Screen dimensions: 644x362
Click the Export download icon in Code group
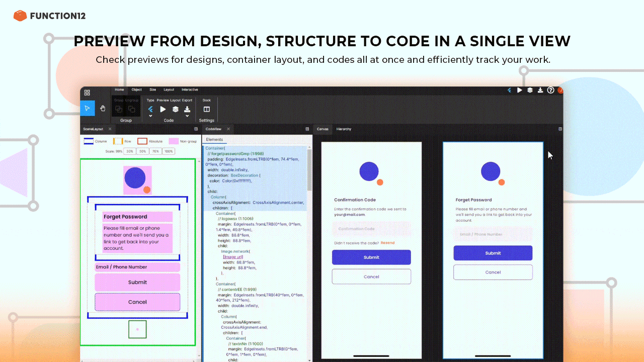click(x=187, y=109)
